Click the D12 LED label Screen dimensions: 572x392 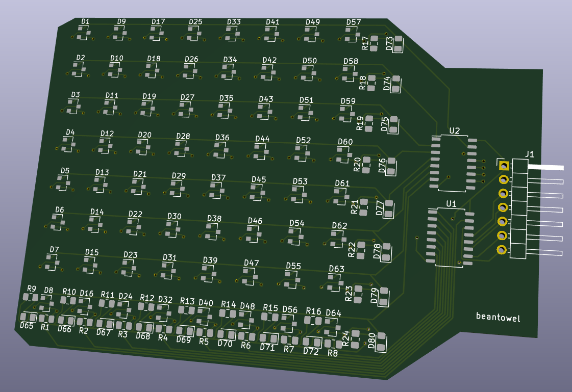(x=107, y=134)
